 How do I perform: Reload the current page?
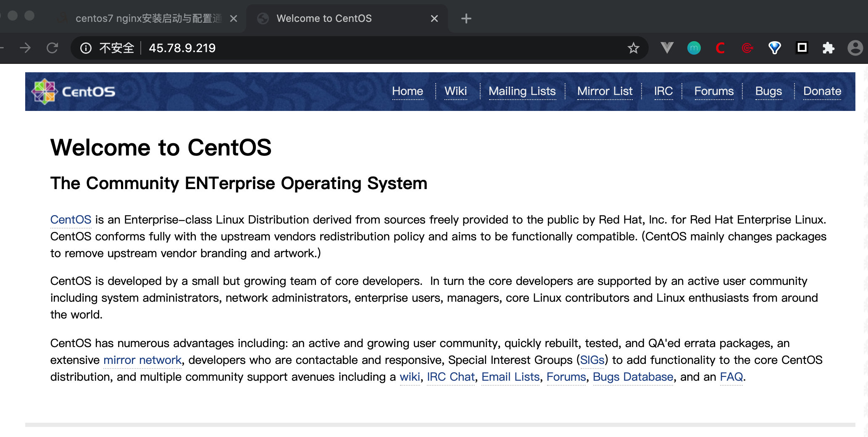(52, 48)
